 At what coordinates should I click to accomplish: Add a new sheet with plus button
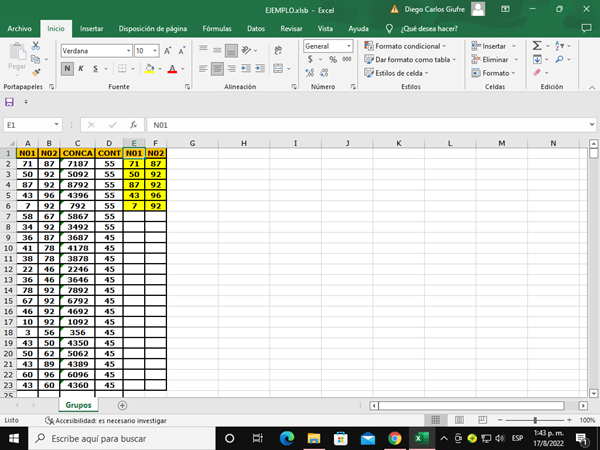122,405
